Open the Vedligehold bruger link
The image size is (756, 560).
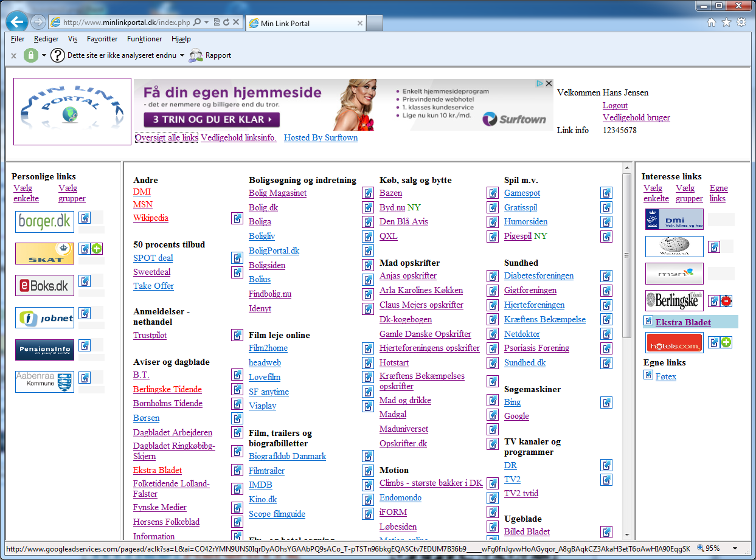[636, 117]
